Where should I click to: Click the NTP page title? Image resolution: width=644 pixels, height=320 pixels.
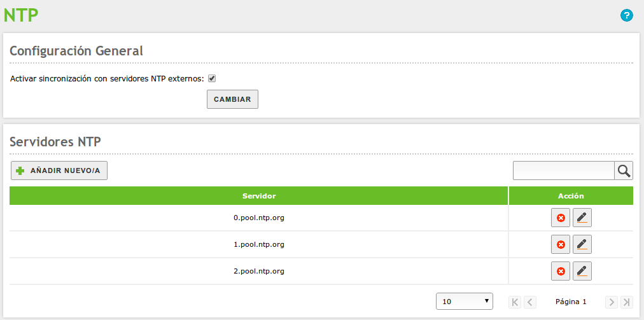click(21, 16)
